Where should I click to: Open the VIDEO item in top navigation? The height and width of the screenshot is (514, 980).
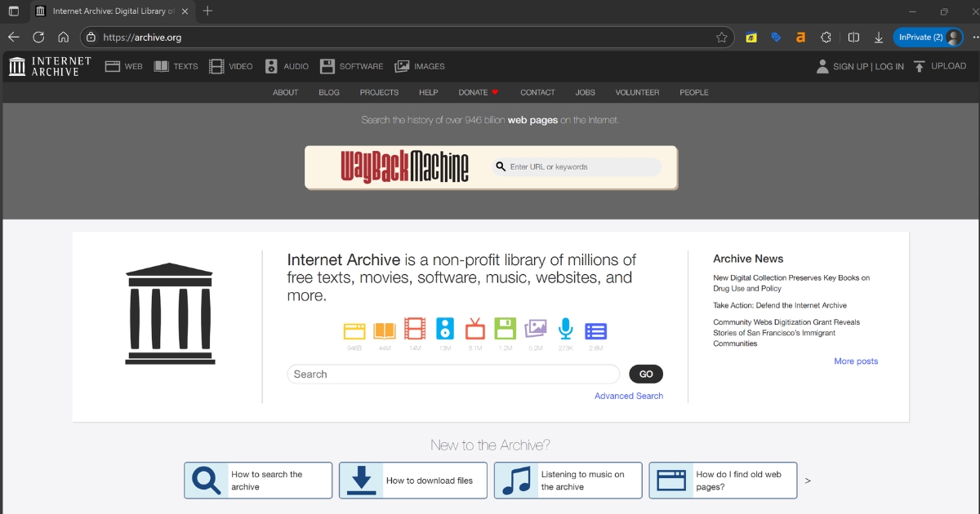[231, 67]
